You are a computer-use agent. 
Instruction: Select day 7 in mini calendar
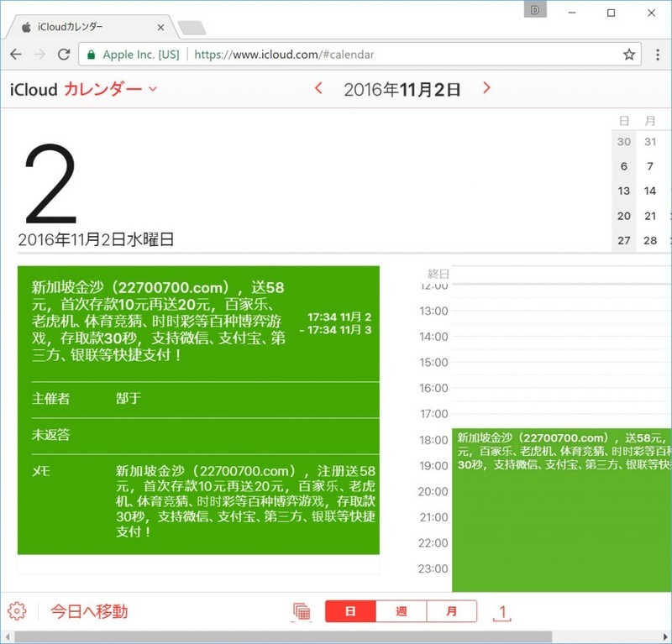[650, 166]
